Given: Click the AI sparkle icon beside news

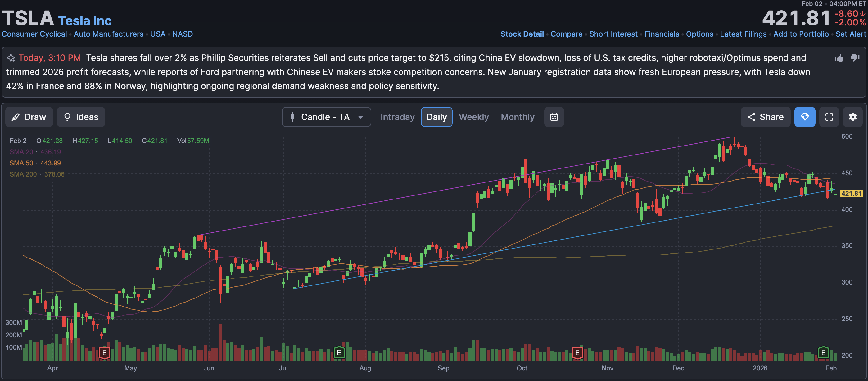Looking at the screenshot, I should pyautogui.click(x=11, y=58).
